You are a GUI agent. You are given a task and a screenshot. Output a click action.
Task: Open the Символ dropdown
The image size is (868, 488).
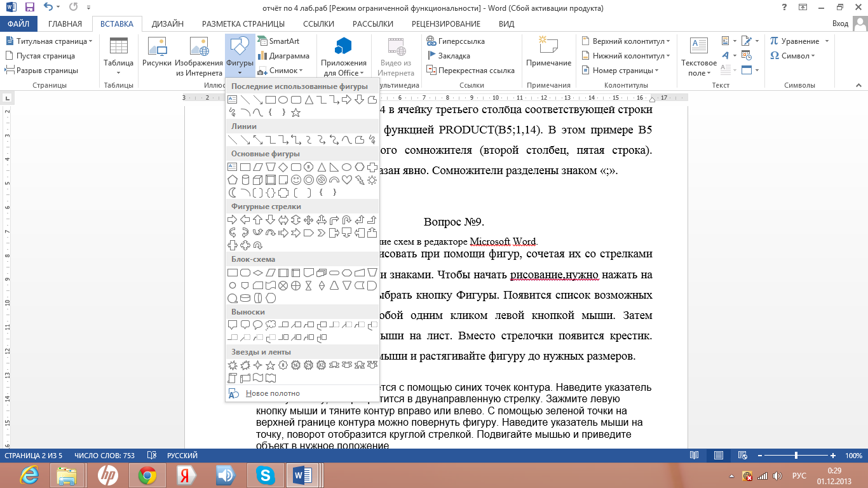[793, 56]
